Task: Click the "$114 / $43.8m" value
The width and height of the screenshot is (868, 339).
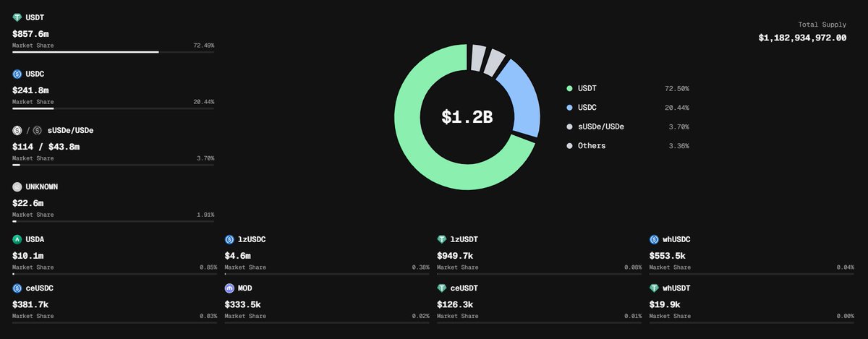Action: 46,146
